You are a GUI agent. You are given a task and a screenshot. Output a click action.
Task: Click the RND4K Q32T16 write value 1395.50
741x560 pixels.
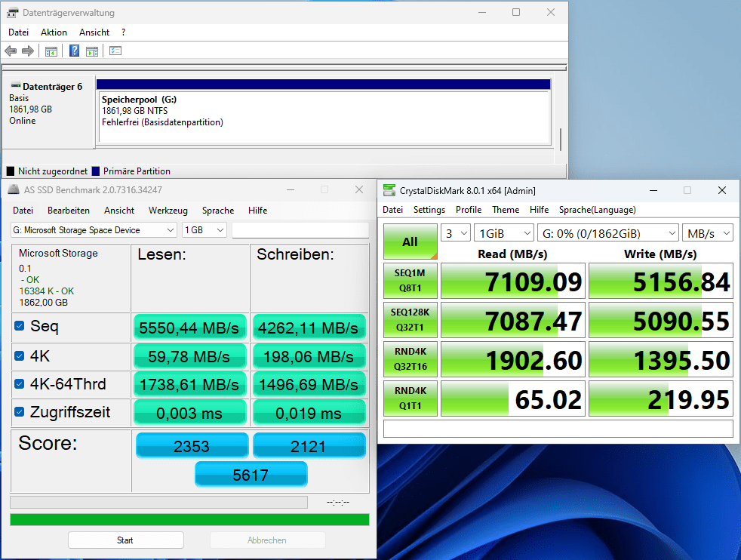coord(661,360)
